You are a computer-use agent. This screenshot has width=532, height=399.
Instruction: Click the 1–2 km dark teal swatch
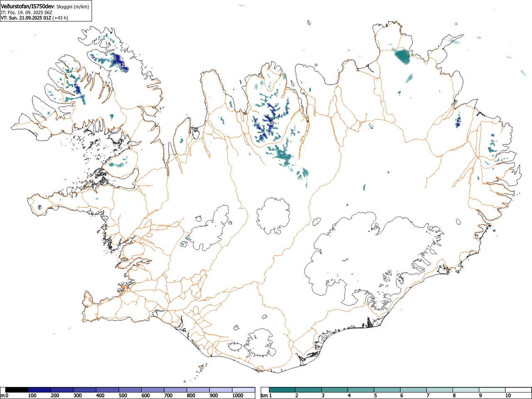pyautogui.click(x=282, y=390)
